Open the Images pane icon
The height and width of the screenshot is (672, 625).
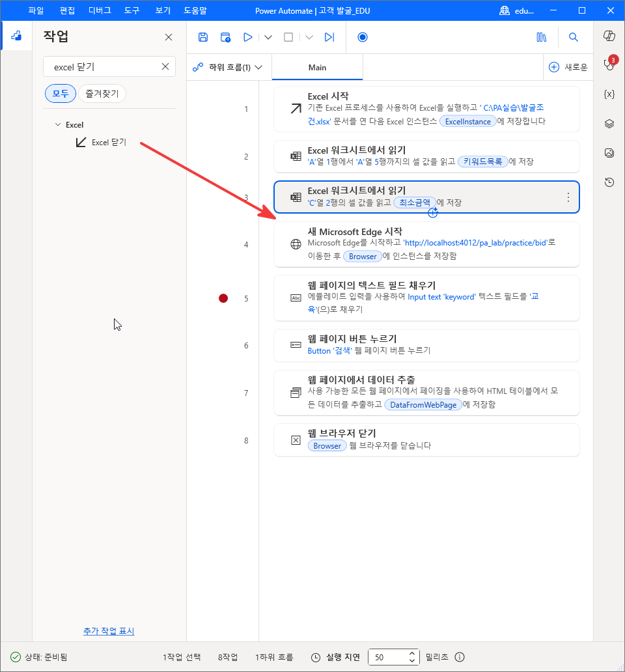click(x=609, y=153)
